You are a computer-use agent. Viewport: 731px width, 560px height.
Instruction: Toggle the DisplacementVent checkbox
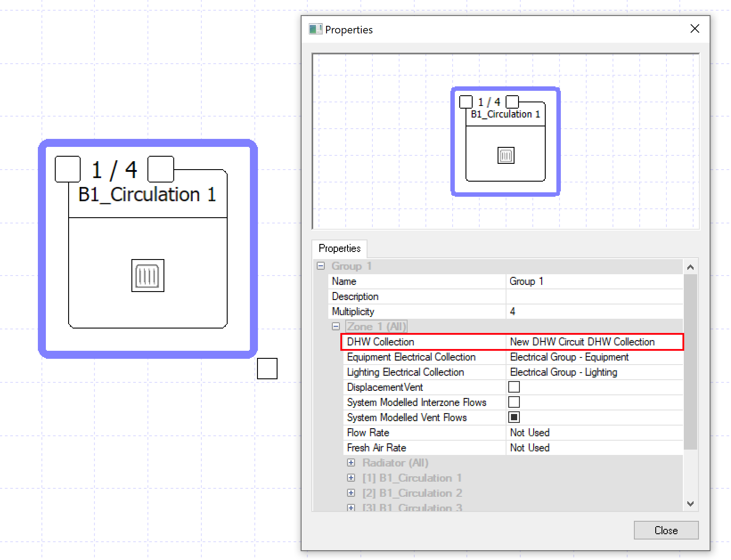514,387
